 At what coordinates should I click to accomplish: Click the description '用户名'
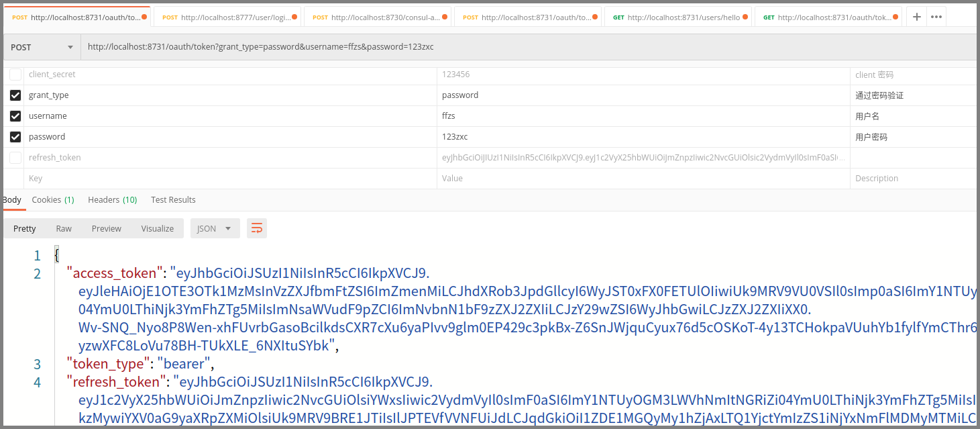[x=867, y=116]
